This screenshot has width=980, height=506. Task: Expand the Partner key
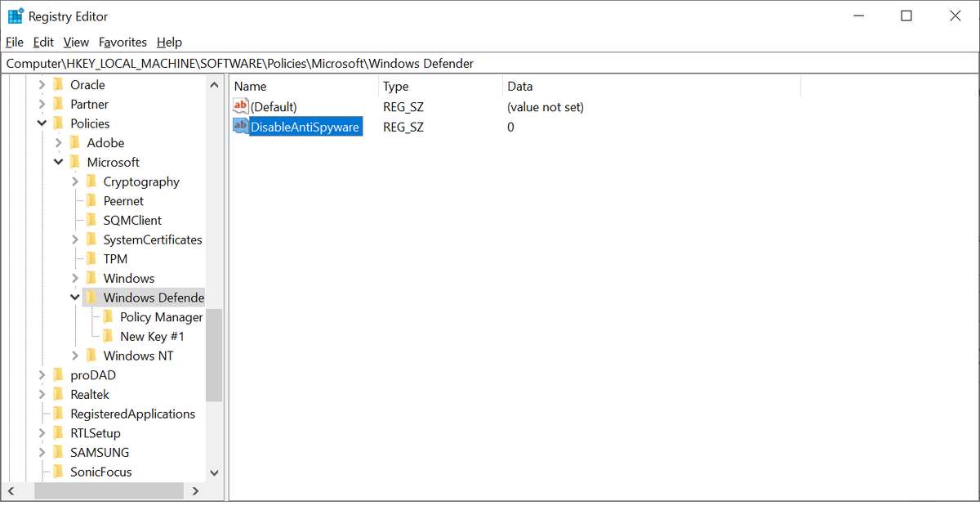42,104
